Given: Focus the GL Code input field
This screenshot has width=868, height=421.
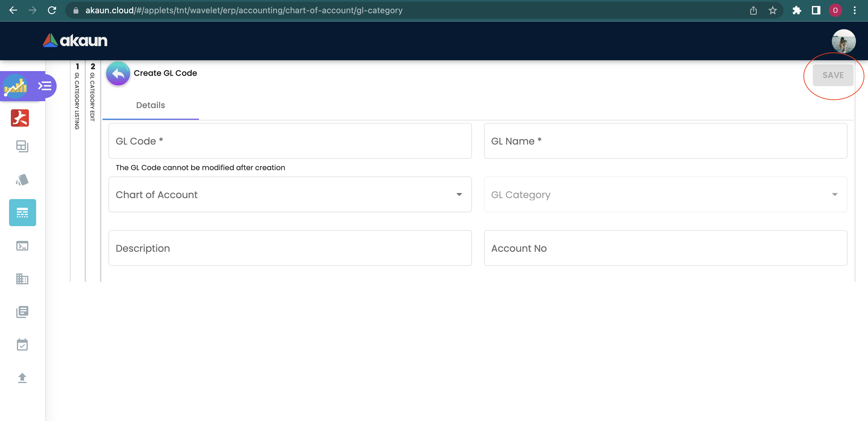Looking at the screenshot, I should click(290, 141).
